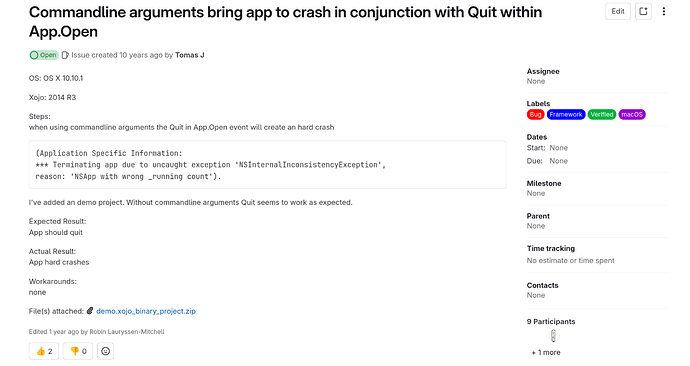Add a reaction with the smiley icon

pos(105,351)
